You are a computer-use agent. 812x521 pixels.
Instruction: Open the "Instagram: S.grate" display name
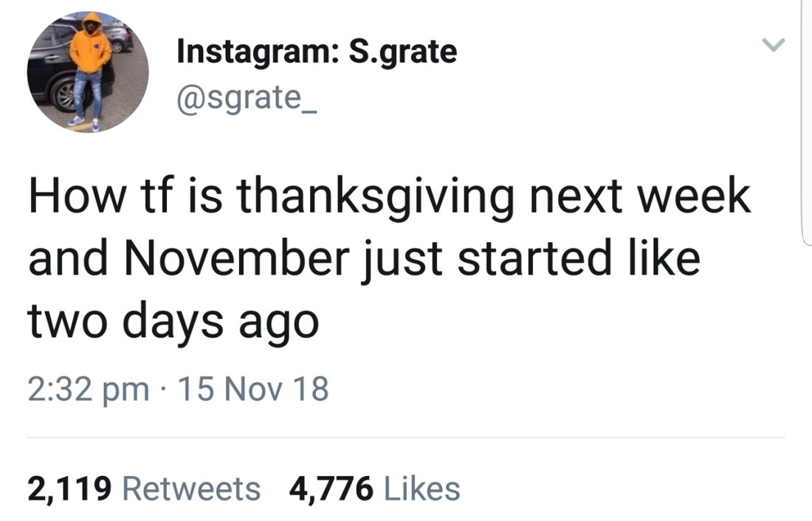[317, 52]
